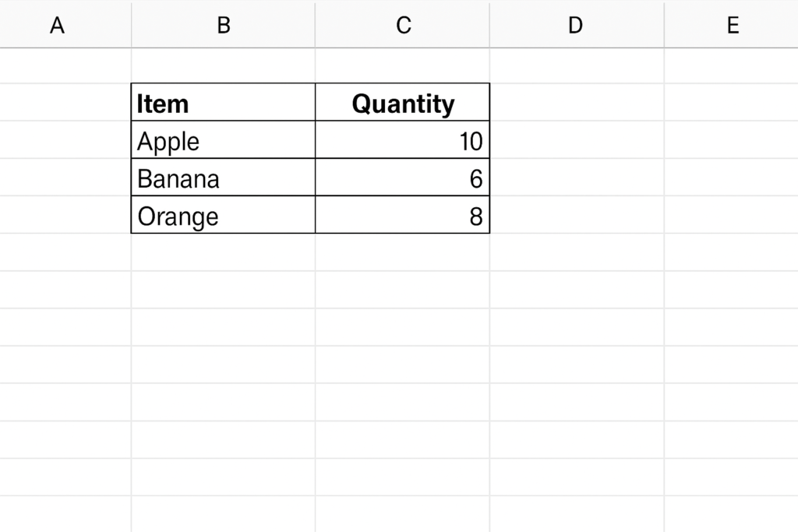The height and width of the screenshot is (532, 798).
Task: Select the cell containing 6
Action: (x=402, y=178)
